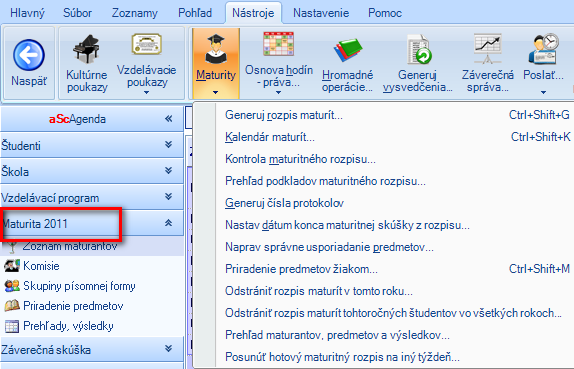Click Prehľady, výsledky table icon
This screenshot has width=574, height=369.
click(x=12, y=326)
